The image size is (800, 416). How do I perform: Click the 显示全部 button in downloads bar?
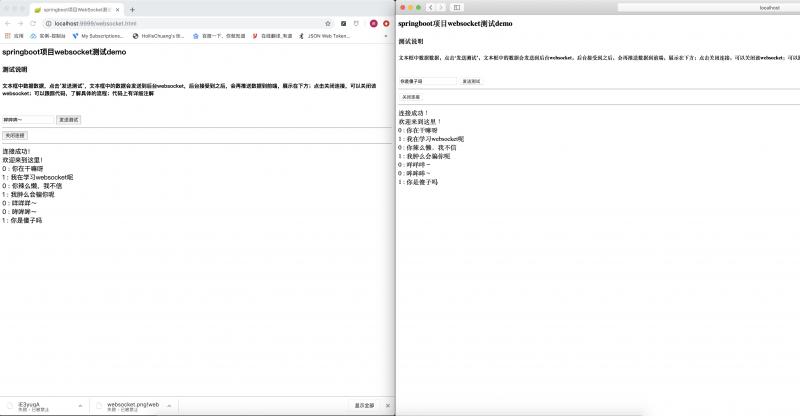pos(364,406)
